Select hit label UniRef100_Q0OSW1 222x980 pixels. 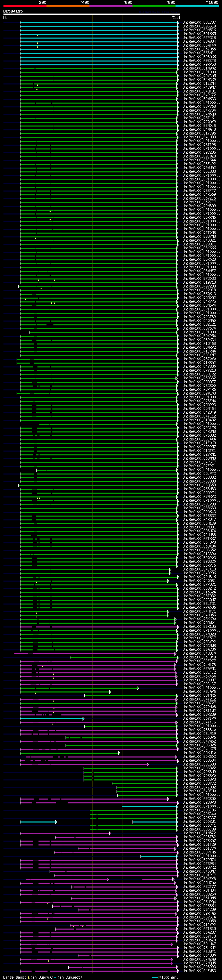click(x=199, y=821)
